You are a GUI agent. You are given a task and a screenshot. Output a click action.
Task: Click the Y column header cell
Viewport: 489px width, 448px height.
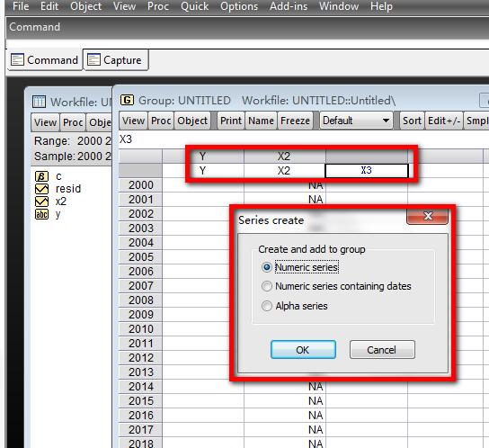[203, 157]
